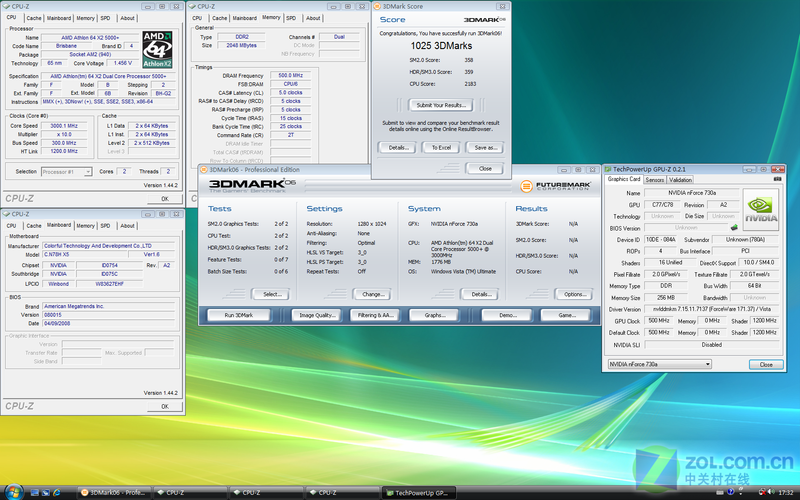Switch to Sensors tab in GPU-Z

tap(655, 180)
